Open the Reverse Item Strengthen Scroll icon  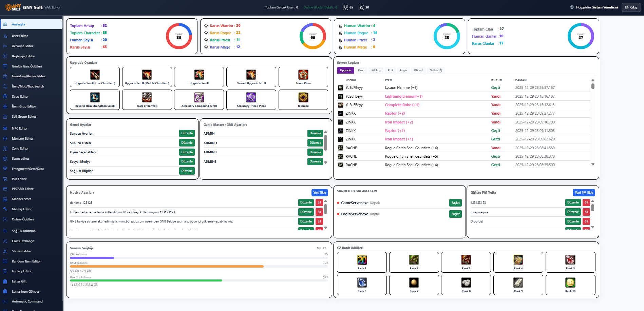pos(95,97)
